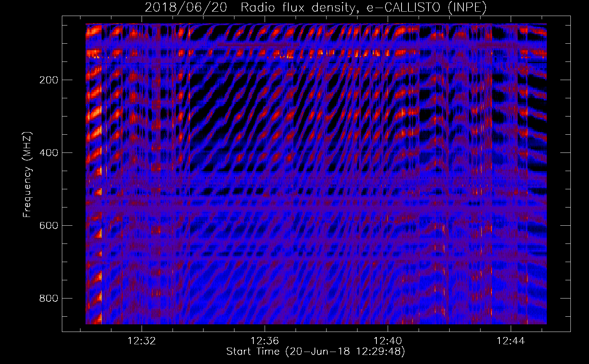Click the 'Frequency (MHZ)' y-axis label
The image size is (589, 364).
(27, 174)
